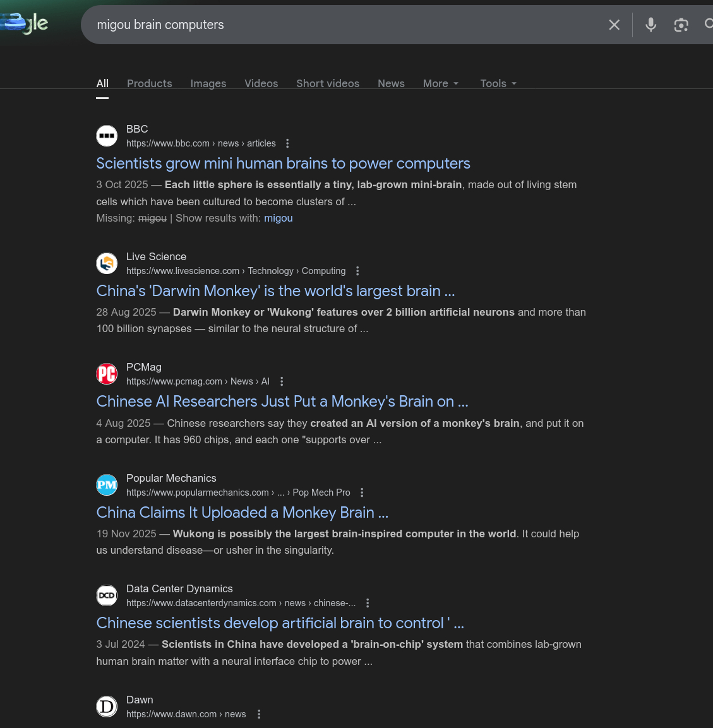
Task: Click the Google logo
Action: 25,23
